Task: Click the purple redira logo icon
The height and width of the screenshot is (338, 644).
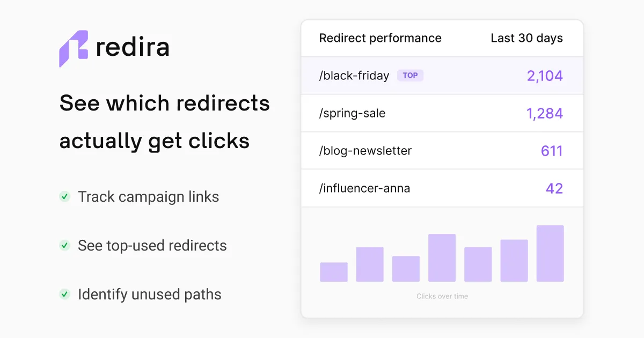Action: (74, 49)
